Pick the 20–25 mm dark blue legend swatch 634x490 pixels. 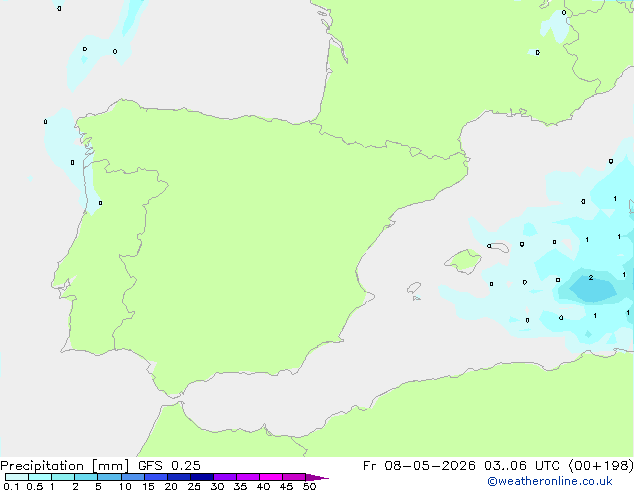click(x=179, y=477)
